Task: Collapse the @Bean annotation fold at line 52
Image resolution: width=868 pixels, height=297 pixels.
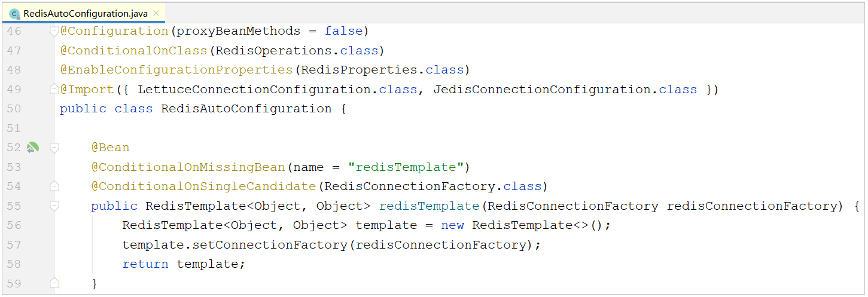Action: 54,147
